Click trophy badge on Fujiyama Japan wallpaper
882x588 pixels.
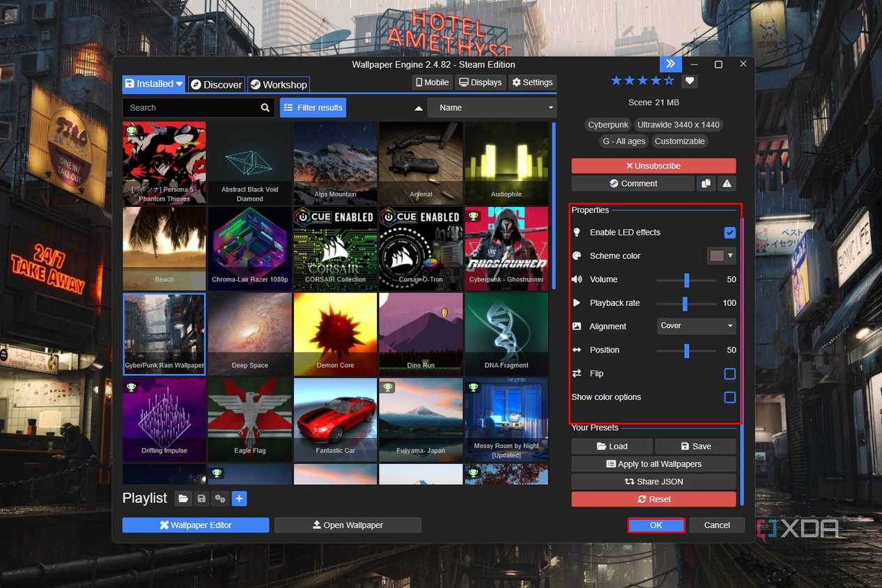[387, 387]
